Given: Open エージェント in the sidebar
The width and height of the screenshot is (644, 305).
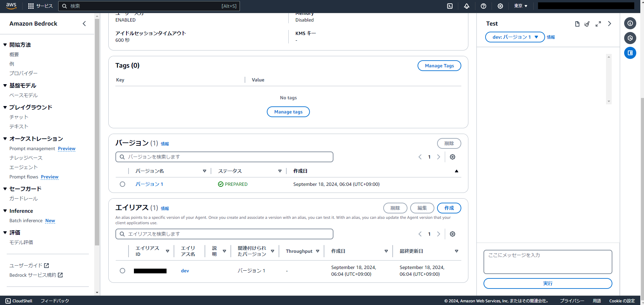Looking at the screenshot, I should 24,167.
